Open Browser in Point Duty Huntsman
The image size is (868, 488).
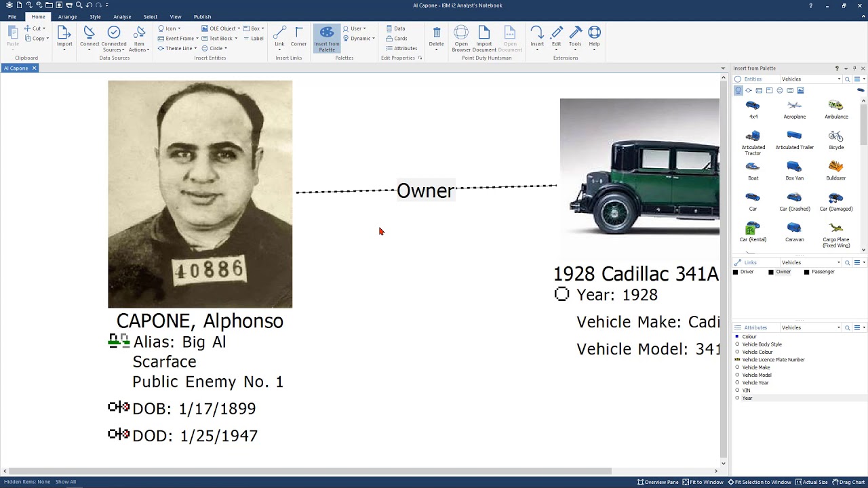click(461, 39)
